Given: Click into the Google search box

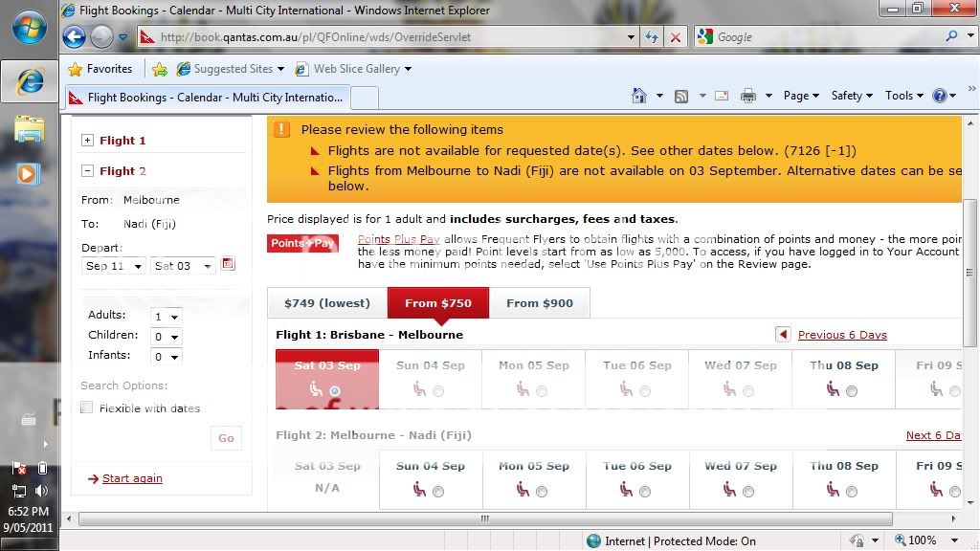Looking at the screenshot, I should click(828, 37).
